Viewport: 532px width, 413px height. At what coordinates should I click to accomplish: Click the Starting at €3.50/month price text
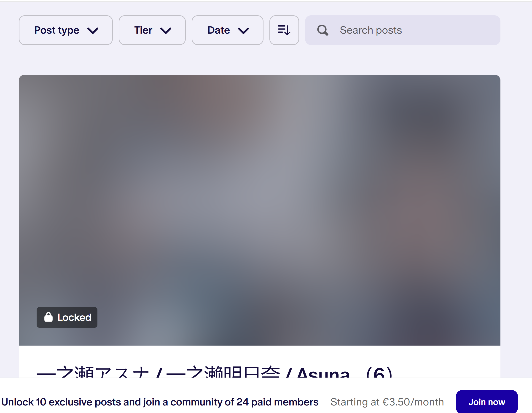[x=387, y=402]
